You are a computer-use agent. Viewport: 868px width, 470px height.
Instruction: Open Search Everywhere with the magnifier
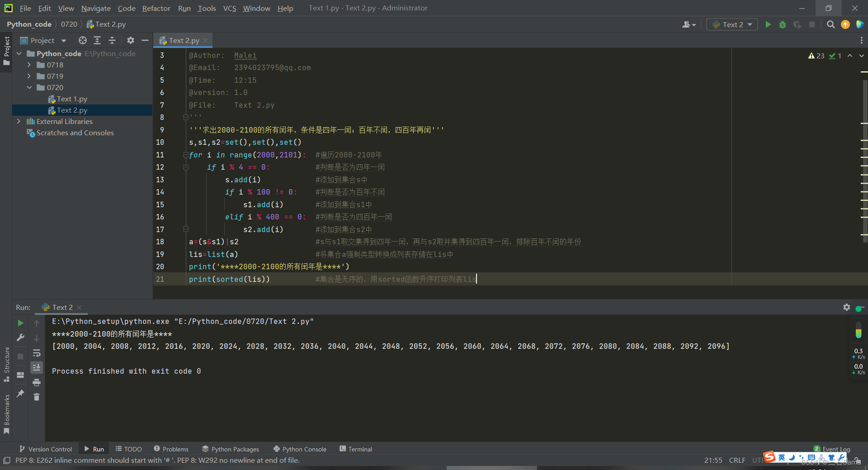830,25
